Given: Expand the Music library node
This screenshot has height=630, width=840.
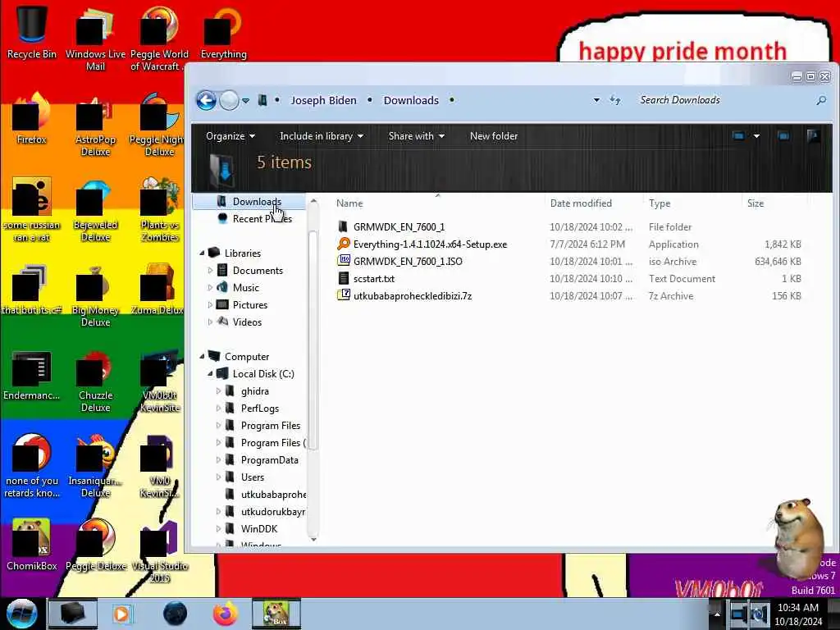Looking at the screenshot, I should pos(211,288).
